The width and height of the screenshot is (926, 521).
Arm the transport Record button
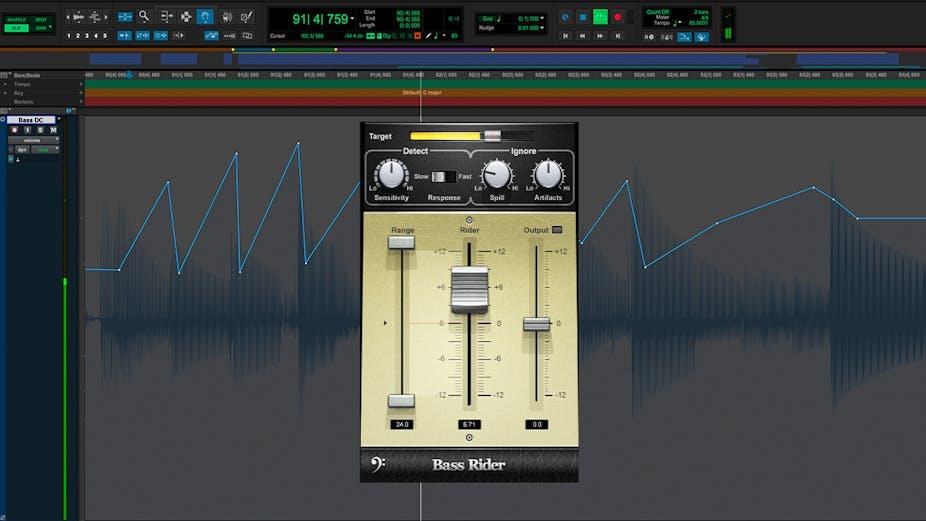click(617, 17)
